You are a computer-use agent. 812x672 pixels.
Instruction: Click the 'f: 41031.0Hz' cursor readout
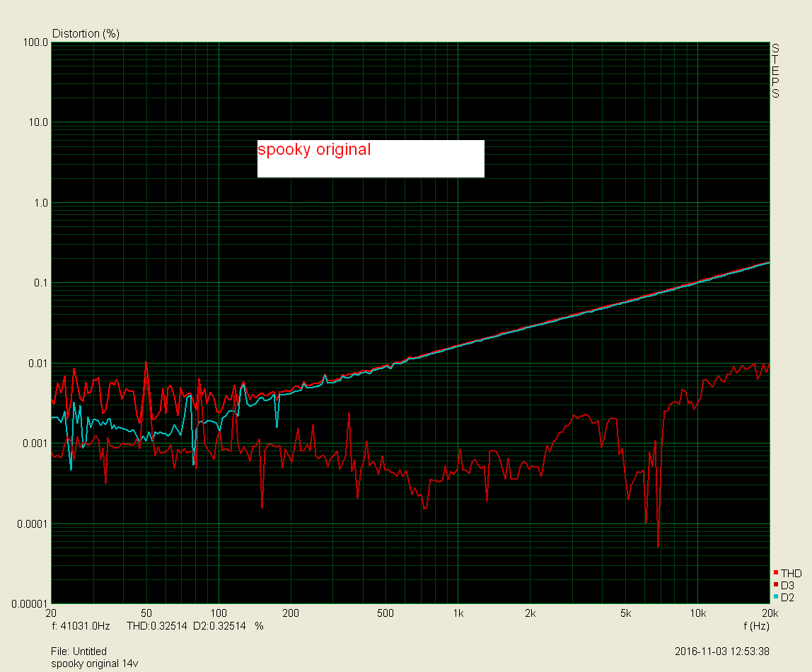tap(81, 627)
